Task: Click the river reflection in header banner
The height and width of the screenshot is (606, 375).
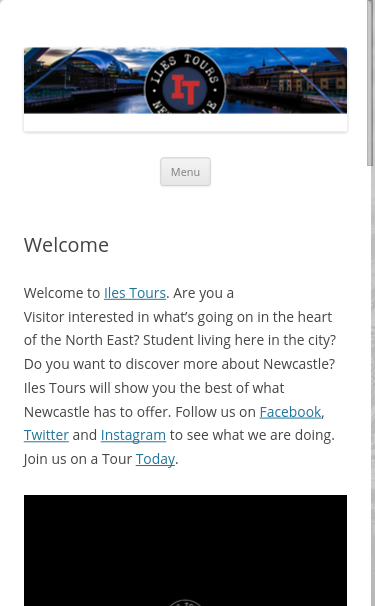Action: [x=116, y=104]
